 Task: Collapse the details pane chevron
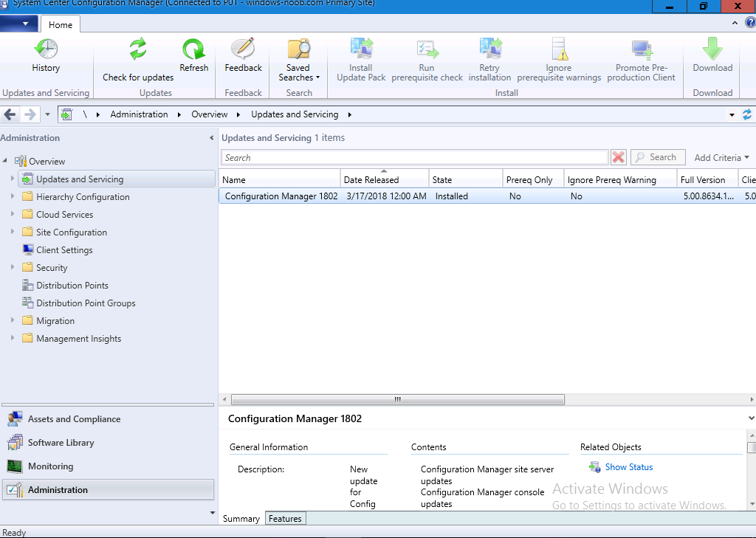751,418
